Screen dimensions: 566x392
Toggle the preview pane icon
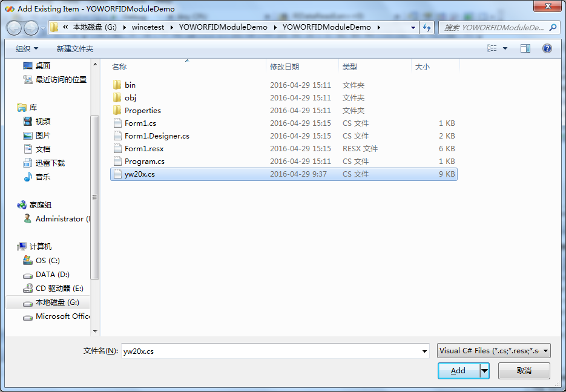pyautogui.click(x=525, y=48)
